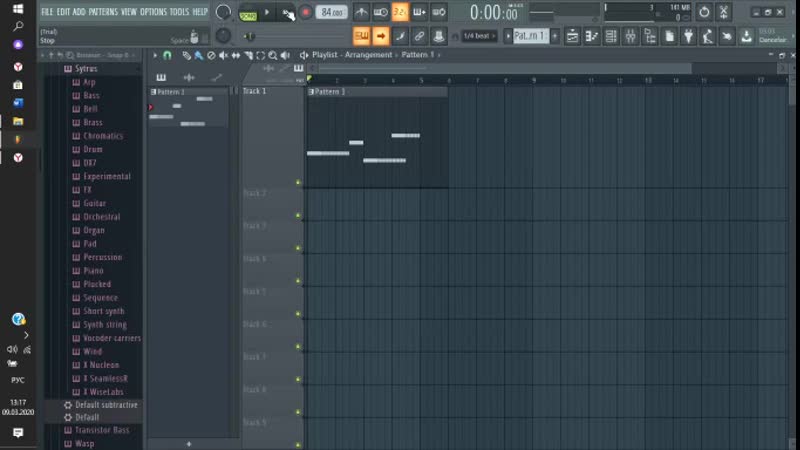This screenshot has height=450, width=800.
Task: Open the 1/4 beat snap dropdown
Action: (x=478, y=36)
